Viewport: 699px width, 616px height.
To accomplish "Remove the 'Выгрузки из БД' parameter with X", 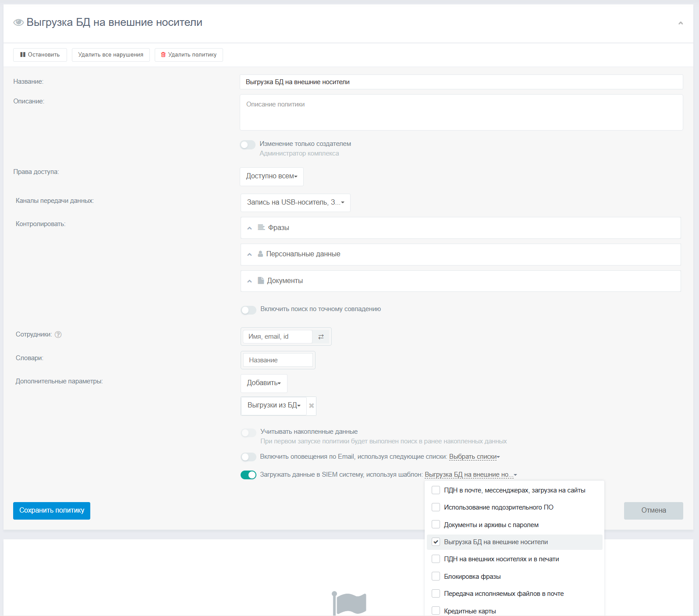I will [x=311, y=406].
